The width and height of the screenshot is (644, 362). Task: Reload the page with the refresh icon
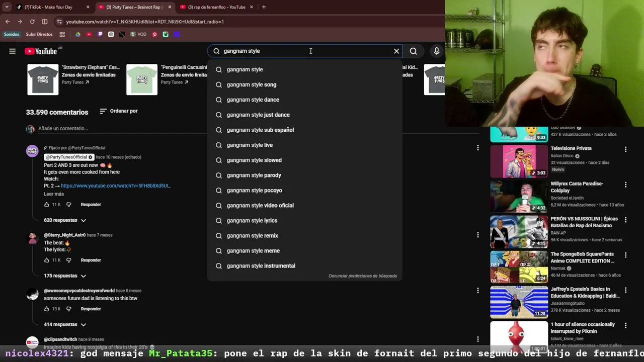click(32, 22)
